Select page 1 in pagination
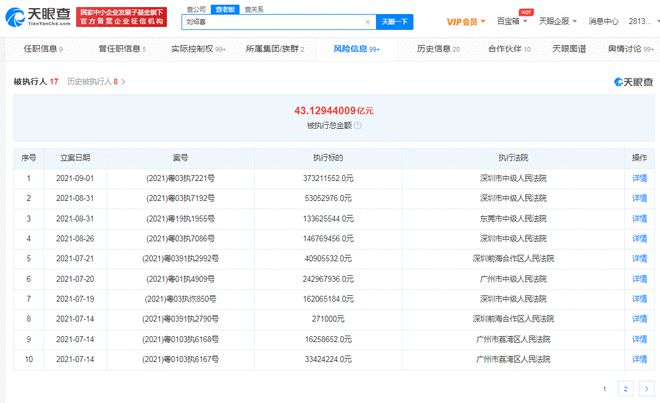This screenshot has height=403, width=660. tap(604, 389)
